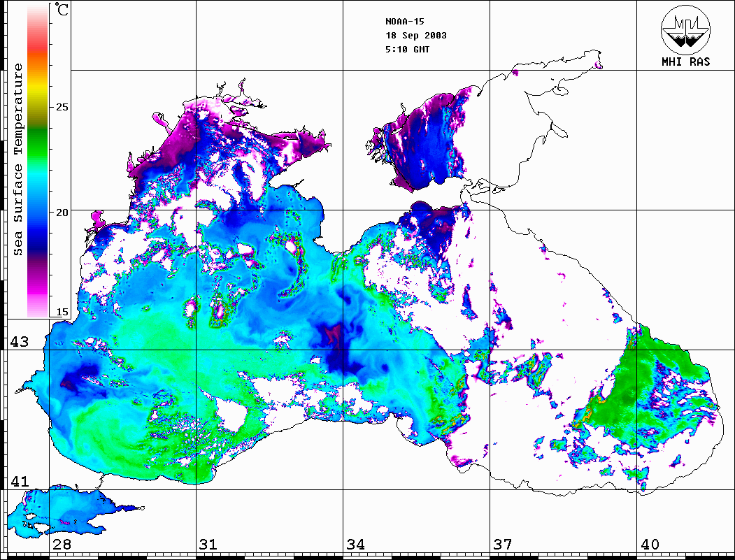Click the longitude label '40'
The width and height of the screenshot is (735, 560).
(649, 544)
